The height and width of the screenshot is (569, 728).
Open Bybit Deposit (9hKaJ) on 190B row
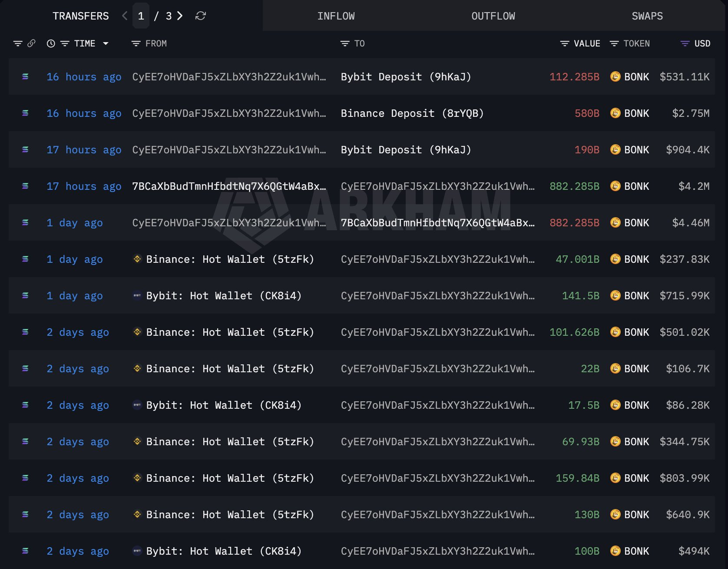[x=406, y=150]
